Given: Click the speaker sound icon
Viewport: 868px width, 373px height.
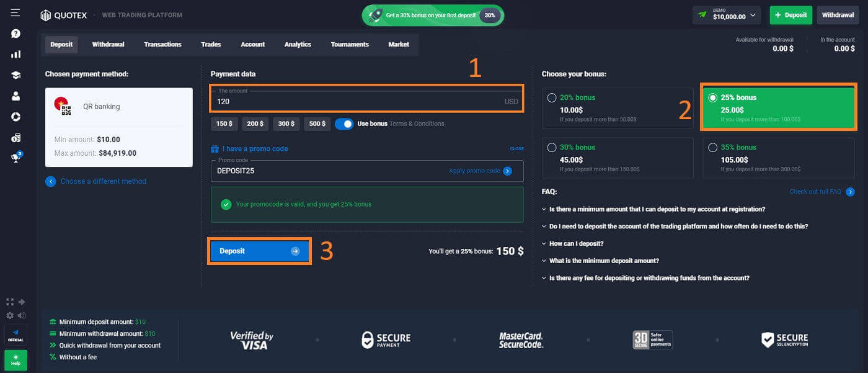Looking at the screenshot, I should coord(22,315).
